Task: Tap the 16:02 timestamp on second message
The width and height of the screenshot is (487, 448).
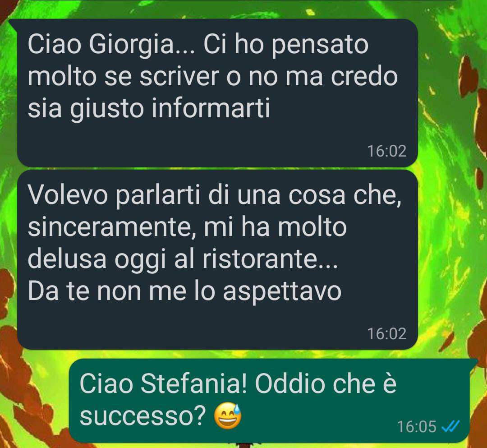Action: pos(387,334)
